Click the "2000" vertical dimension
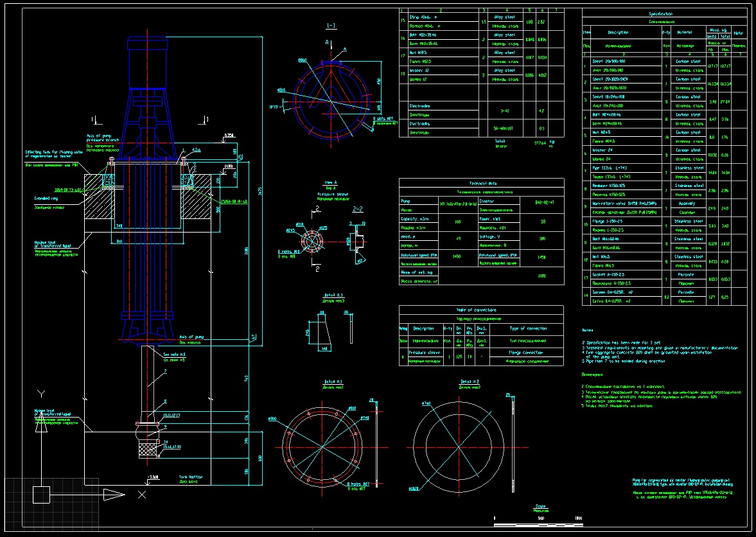 (246, 251)
